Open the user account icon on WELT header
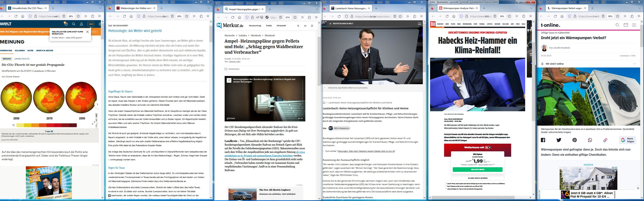 [x=81, y=24]
